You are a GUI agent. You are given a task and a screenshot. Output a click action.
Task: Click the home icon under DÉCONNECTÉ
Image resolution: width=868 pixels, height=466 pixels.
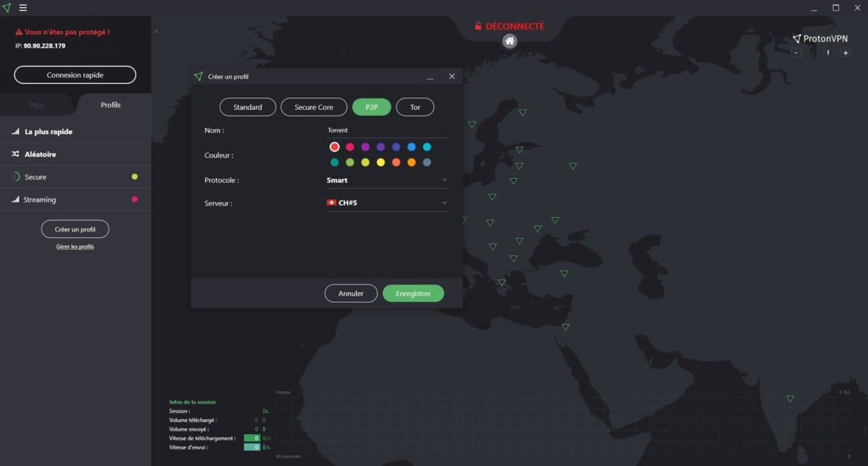[x=510, y=41]
